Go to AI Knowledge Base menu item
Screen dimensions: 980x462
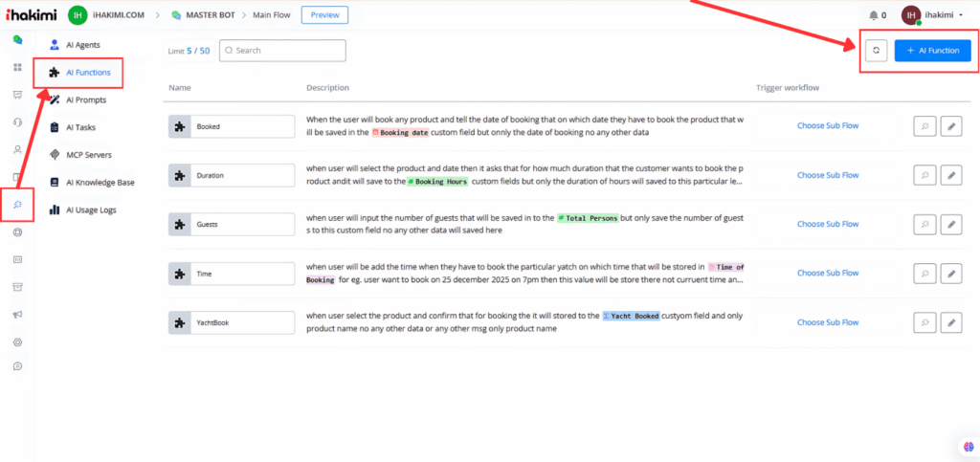tap(100, 182)
